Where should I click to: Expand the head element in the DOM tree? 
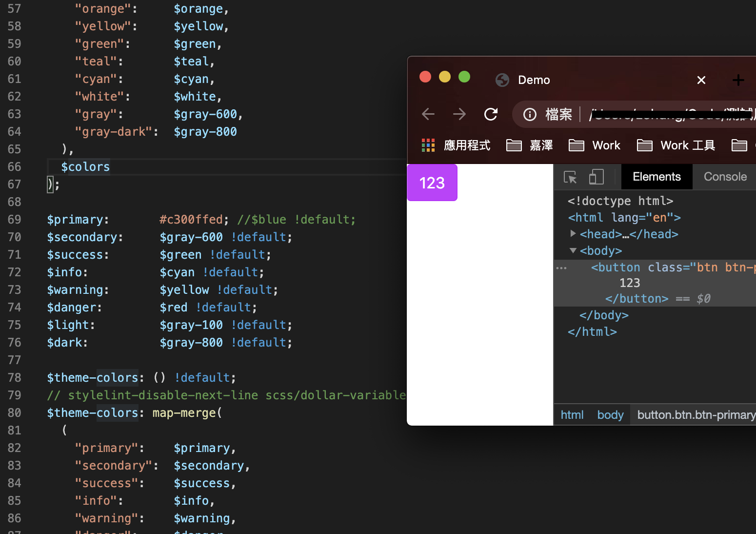[x=573, y=234]
